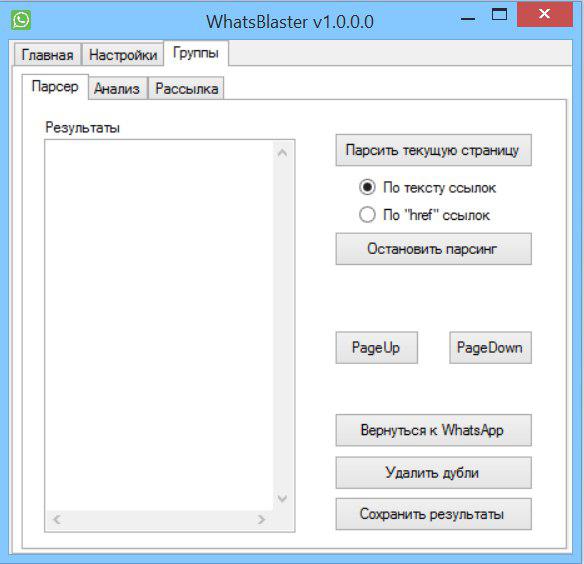Click the results list scroll left arrow
Screen dimensions: 584x564
click(57, 519)
